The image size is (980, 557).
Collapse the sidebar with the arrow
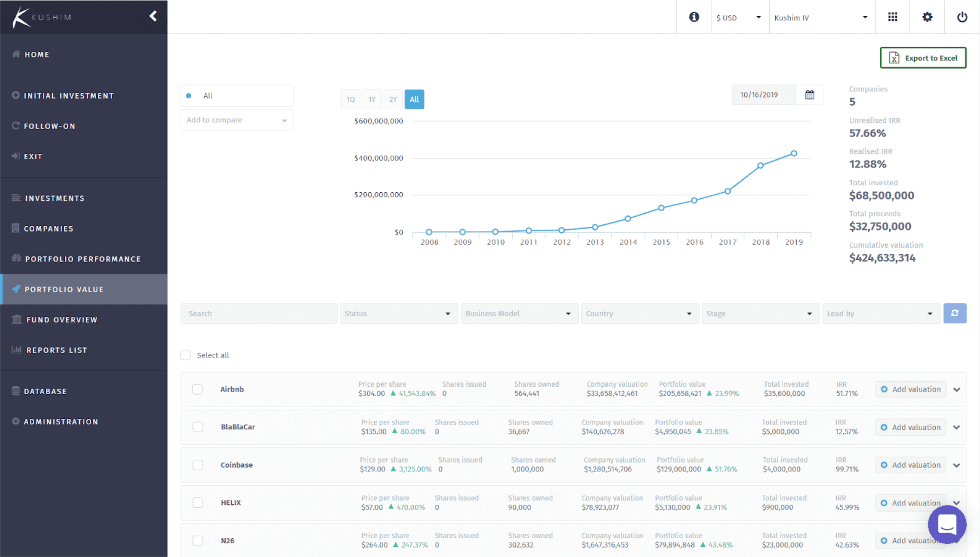pos(153,16)
